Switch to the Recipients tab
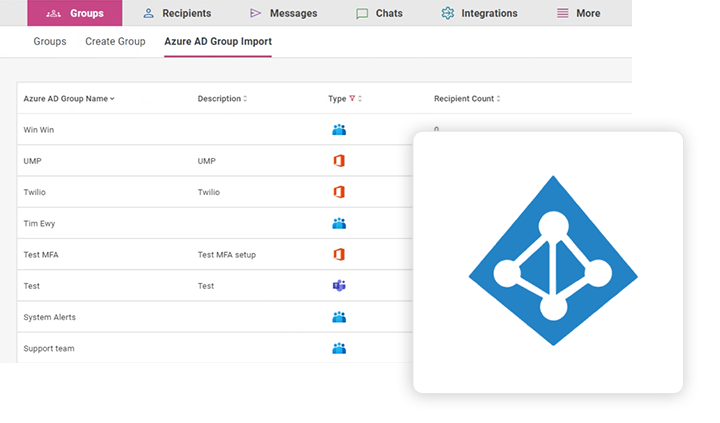The height and width of the screenshot is (423, 720). click(176, 13)
